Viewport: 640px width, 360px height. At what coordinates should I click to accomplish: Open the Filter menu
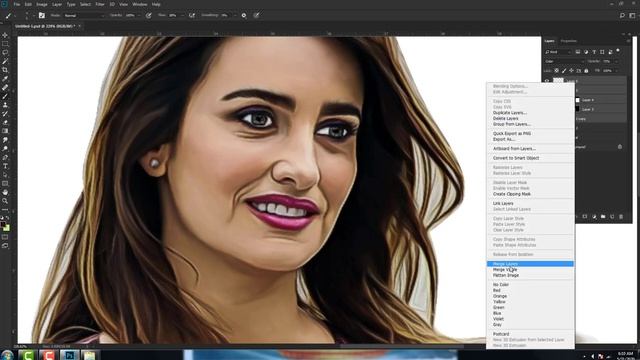pos(100,4)
